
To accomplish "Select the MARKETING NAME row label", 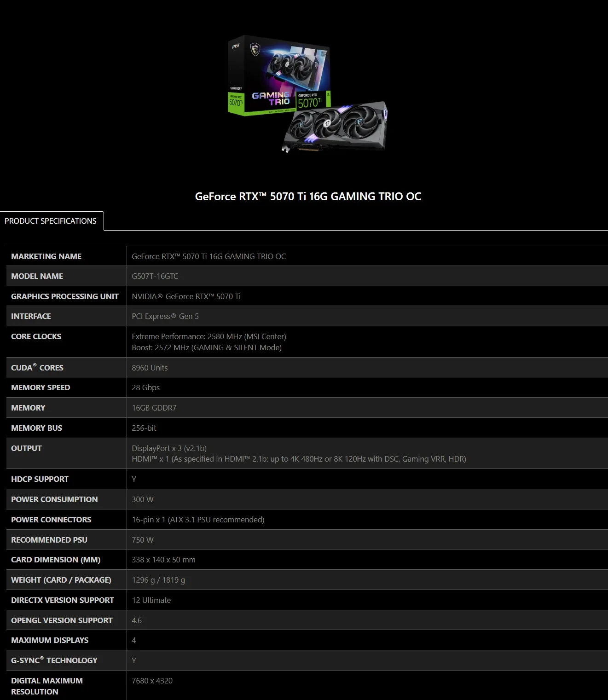I will (46, 256).
